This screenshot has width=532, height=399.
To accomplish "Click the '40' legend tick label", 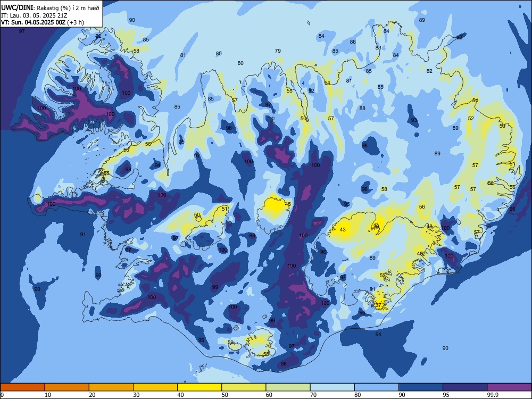I will point(180,395).
